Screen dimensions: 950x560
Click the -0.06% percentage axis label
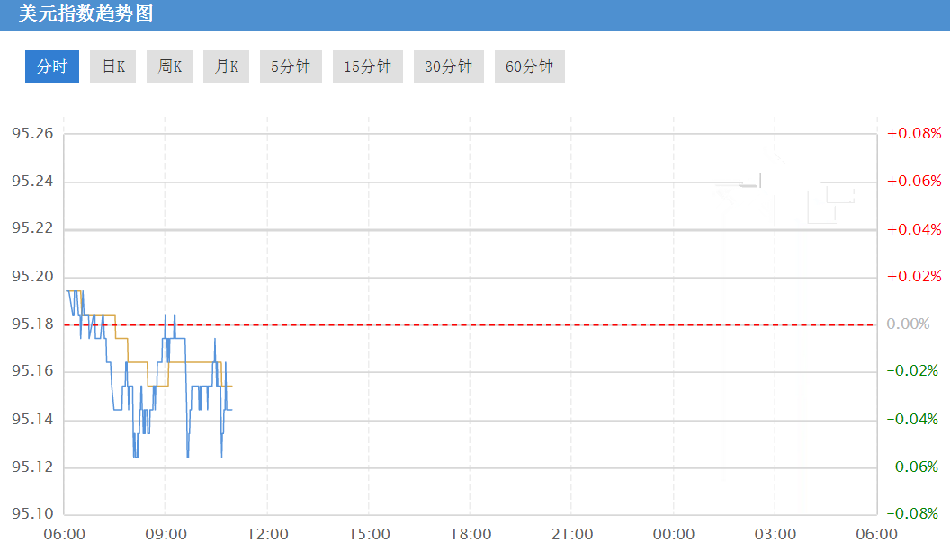(x=912, y=467)
